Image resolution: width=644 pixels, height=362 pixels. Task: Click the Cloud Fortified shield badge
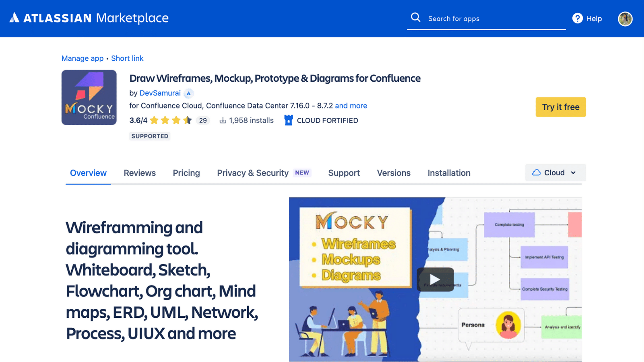pyautogui.click(x=289, y=120)
